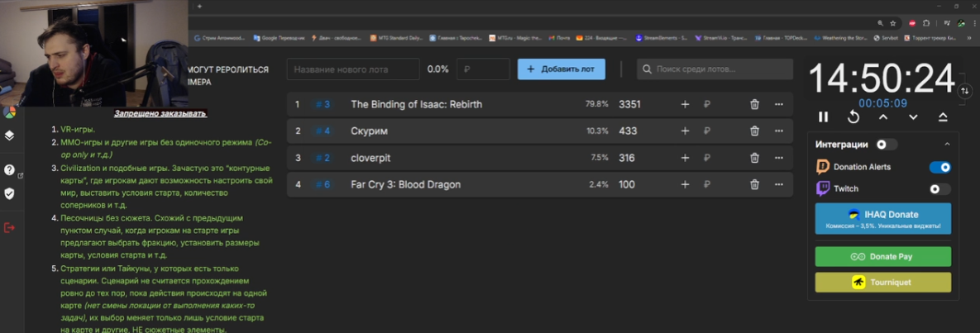Focus the Название нового лота input field
This screenshot has height=333, width=980.
pyautogui.click(x=353, y=69)
